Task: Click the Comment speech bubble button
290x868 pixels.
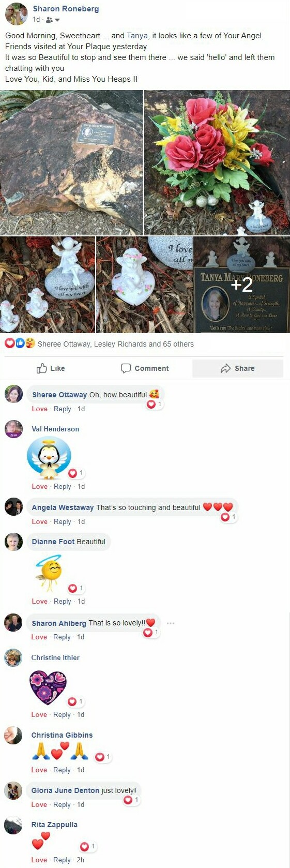Action: [145, 368]
